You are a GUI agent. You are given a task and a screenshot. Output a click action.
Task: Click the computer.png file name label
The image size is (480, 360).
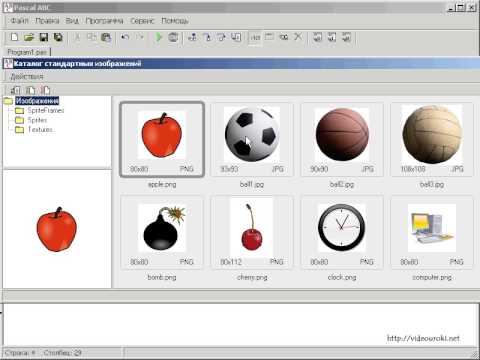(x=432, y=277)
